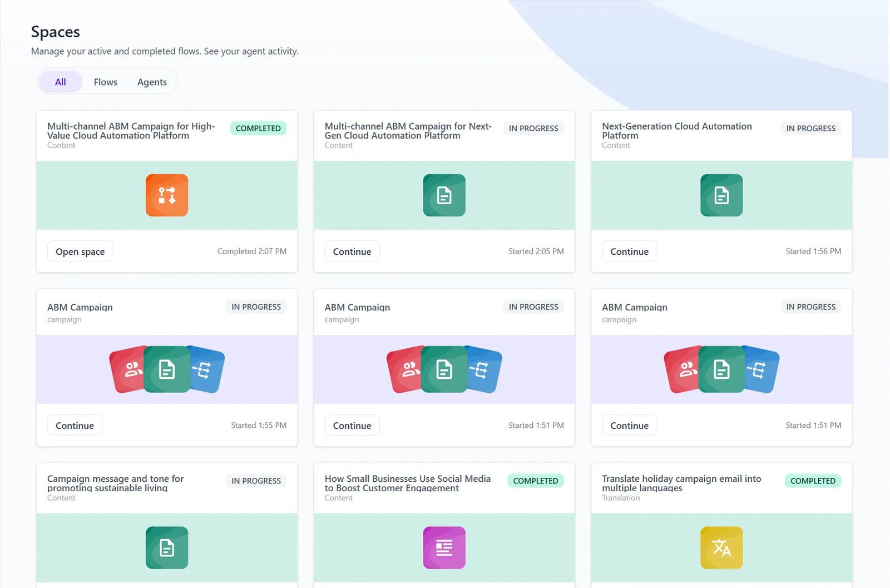Click the orange workflow icon in the completed ABM card
This screenshot has width=890, height=588.
tap(166, 195)
